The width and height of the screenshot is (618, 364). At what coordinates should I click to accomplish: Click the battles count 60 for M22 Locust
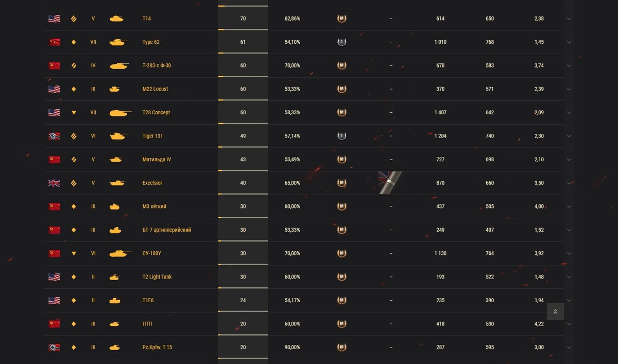(x=243, y=89)
